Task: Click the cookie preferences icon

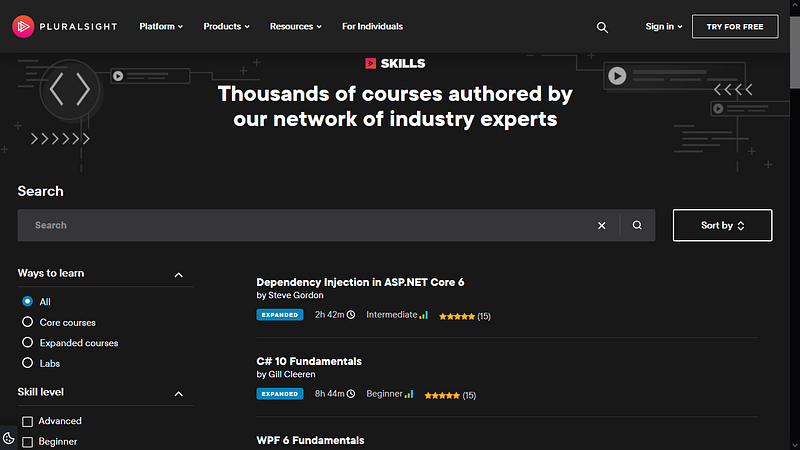Action: pyautogui.click(x=9, y=438)
